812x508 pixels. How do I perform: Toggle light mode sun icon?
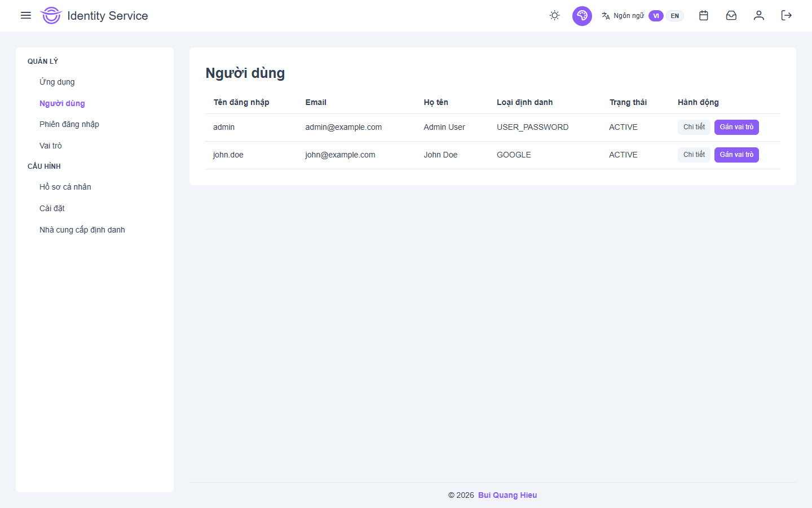coord(555,16)
